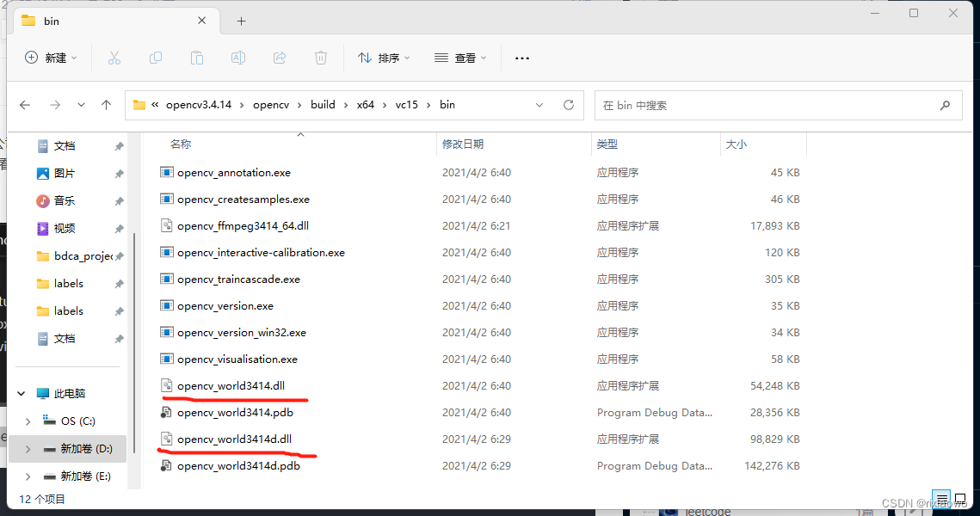980x516 pixels.
Task: Open Pictures (图片) in quick access
Action: click(x=65, y=174)
